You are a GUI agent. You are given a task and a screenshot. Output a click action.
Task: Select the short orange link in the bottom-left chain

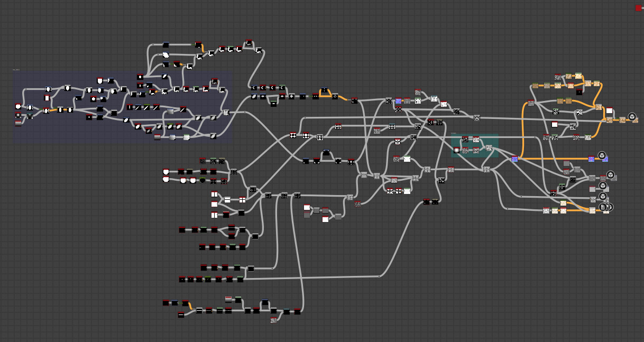coord(190,307)
